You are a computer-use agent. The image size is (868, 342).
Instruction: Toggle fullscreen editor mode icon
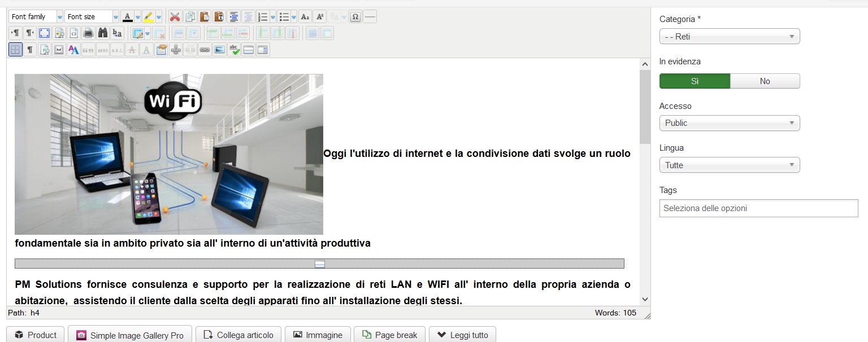pos(44,33)
